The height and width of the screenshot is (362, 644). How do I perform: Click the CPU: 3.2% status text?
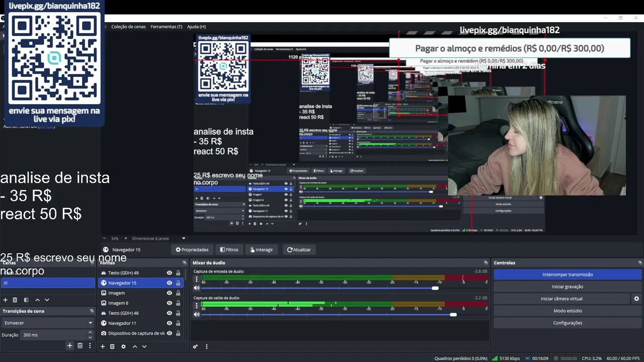point(592,358)
